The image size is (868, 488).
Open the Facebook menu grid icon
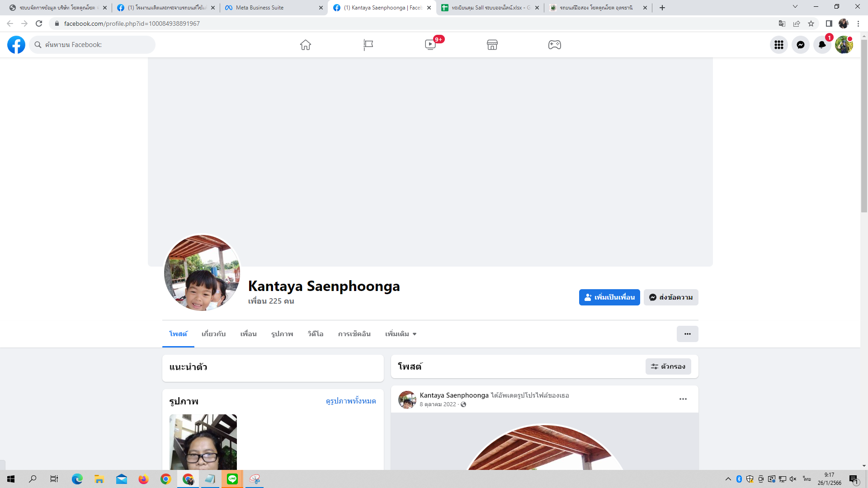[778, 45]
